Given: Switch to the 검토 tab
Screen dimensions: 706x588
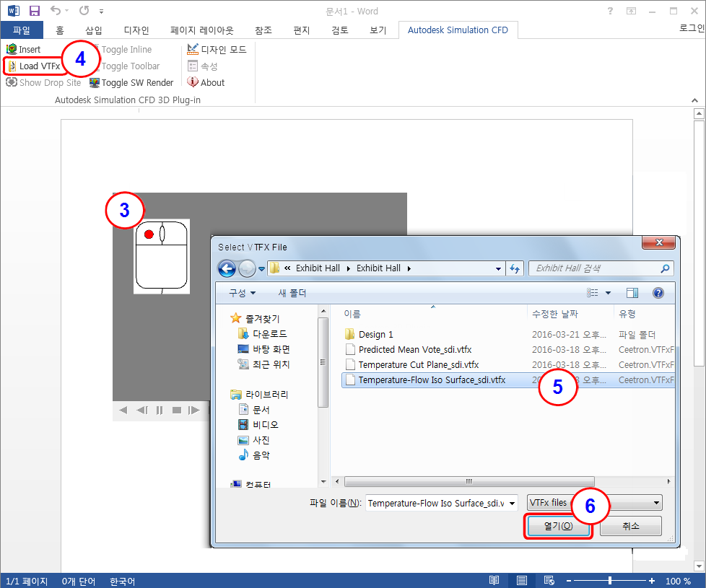Looking at the screenshot, I should tap(340, 30).
